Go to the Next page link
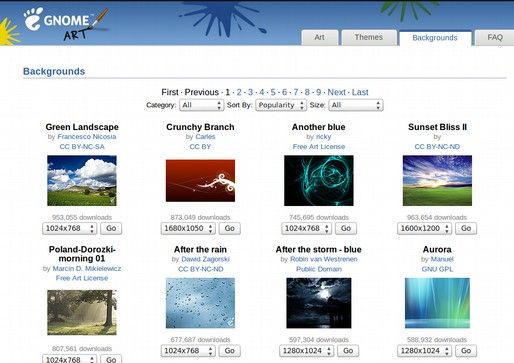The image size is (514, 363). [x=337, y=92]
